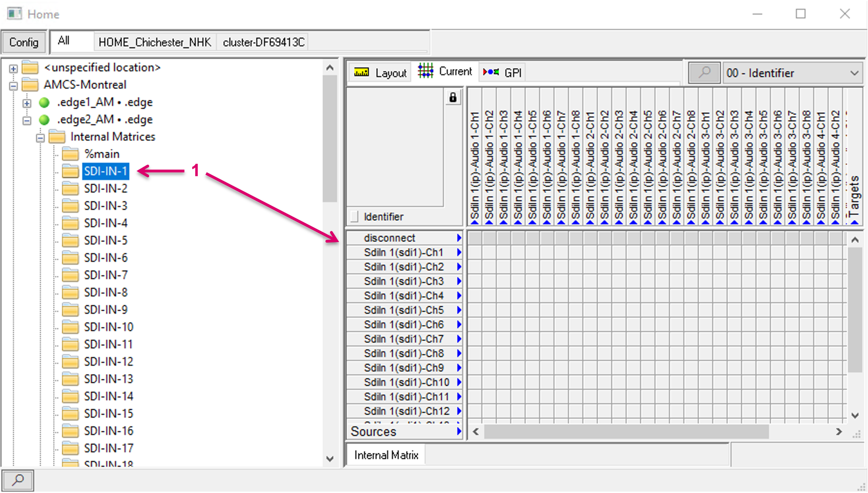Click the green status dot of .edge1_AM

(x=44, y=103)
